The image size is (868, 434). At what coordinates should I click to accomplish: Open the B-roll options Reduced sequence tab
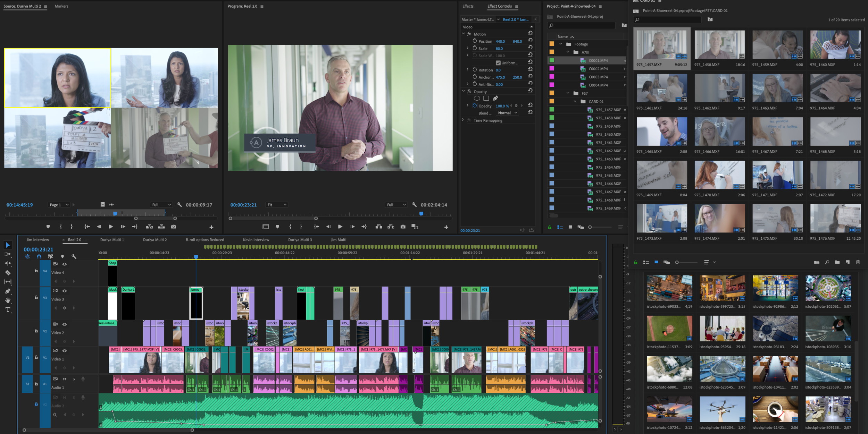point(205,240)
